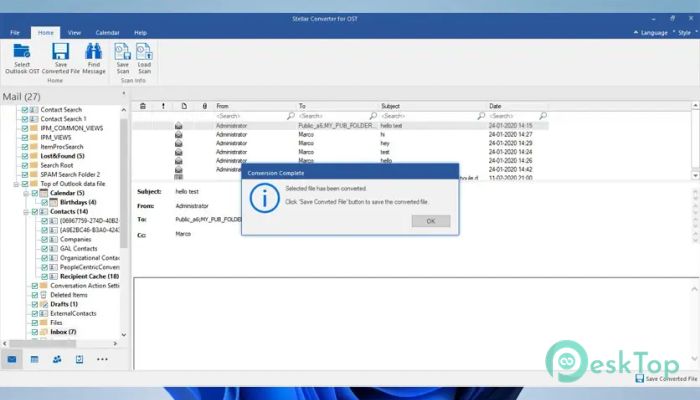Sort by item type document column icon

pos(184,106)
